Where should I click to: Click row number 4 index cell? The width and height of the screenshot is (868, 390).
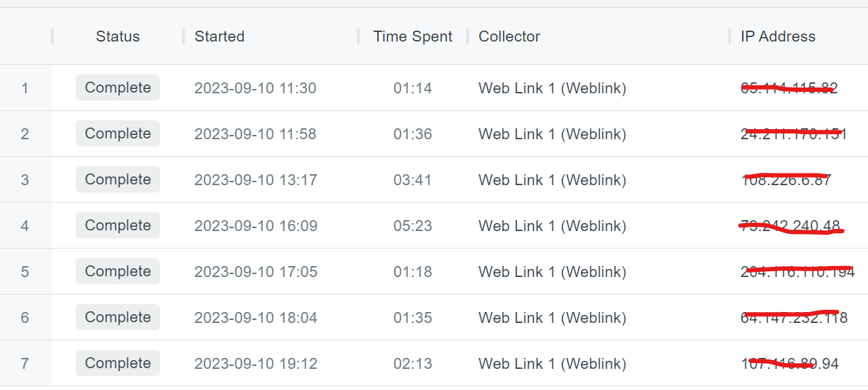(25, 226)
